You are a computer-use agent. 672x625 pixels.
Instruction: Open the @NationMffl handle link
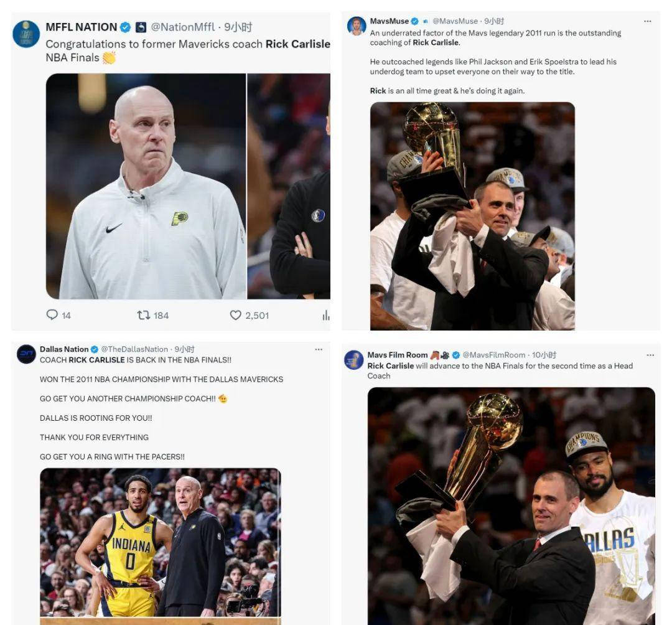183,27
